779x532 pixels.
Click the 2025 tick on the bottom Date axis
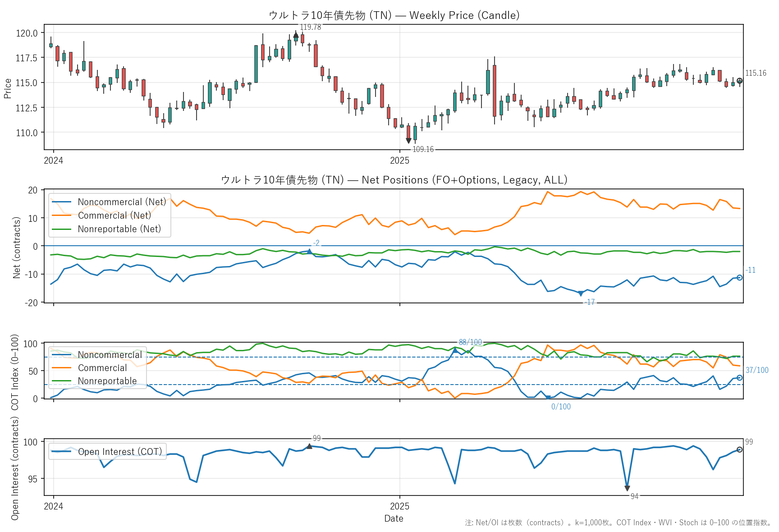click(399, 506)
